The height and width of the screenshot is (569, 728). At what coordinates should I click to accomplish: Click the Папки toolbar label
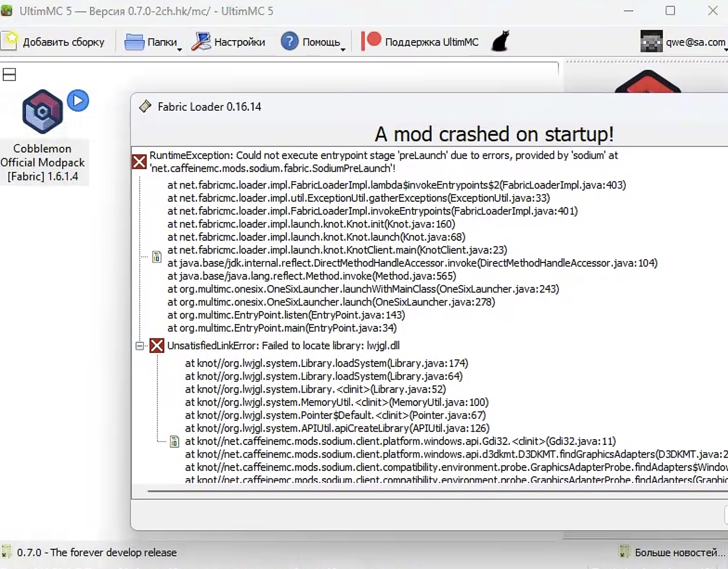click(x=162, y=42)
